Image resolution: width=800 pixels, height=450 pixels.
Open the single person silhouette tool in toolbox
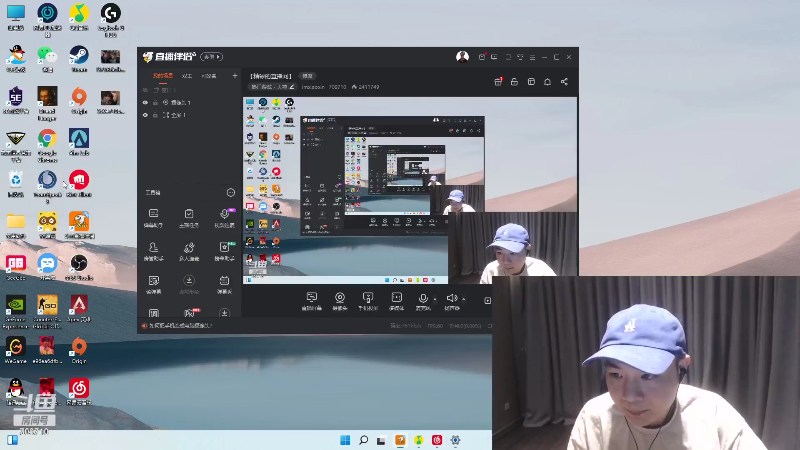pyautogui.click(x=154, y=252)
